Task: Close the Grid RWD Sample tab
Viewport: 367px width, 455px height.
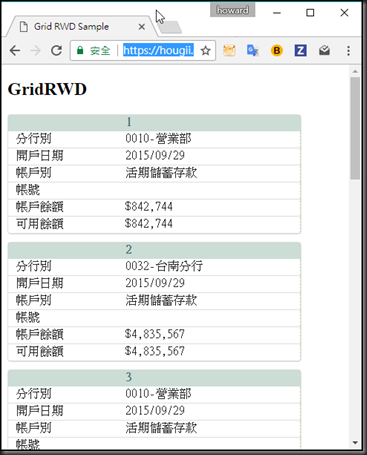Action: 142,27
